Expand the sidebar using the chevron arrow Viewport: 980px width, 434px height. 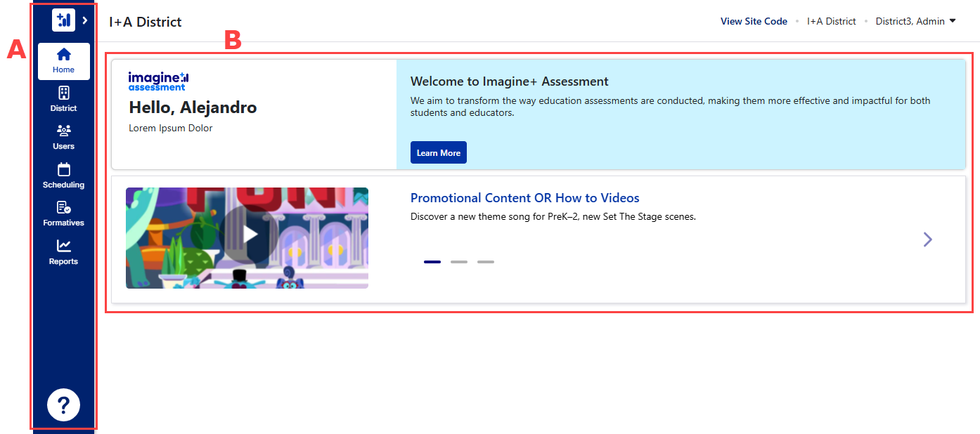click(x=84, y=20)
